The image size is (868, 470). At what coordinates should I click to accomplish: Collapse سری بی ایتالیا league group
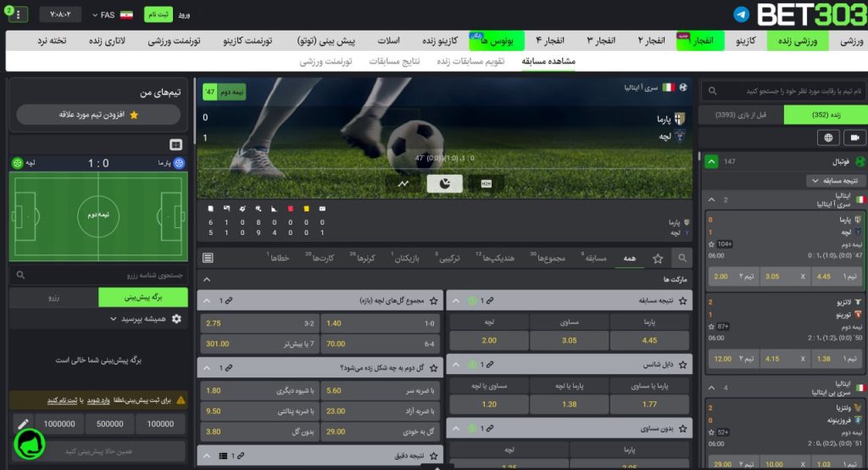[711, 388]
